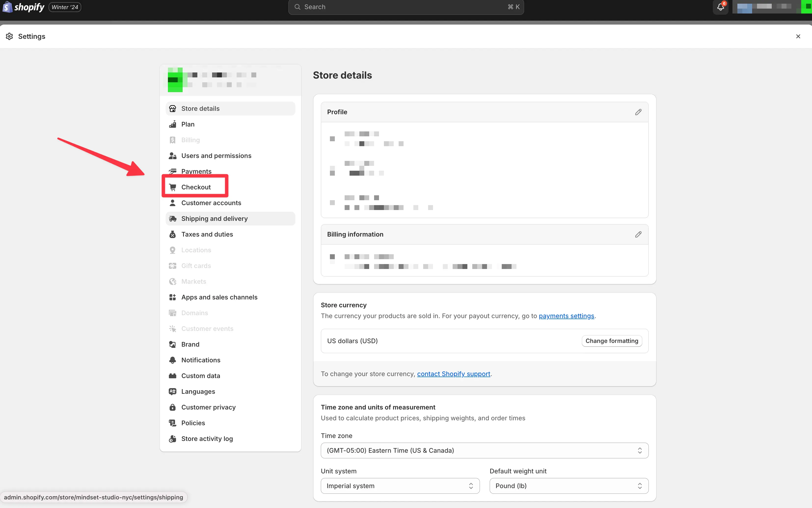Click the Notifications bell icon in the sidebar

point(173,360)
